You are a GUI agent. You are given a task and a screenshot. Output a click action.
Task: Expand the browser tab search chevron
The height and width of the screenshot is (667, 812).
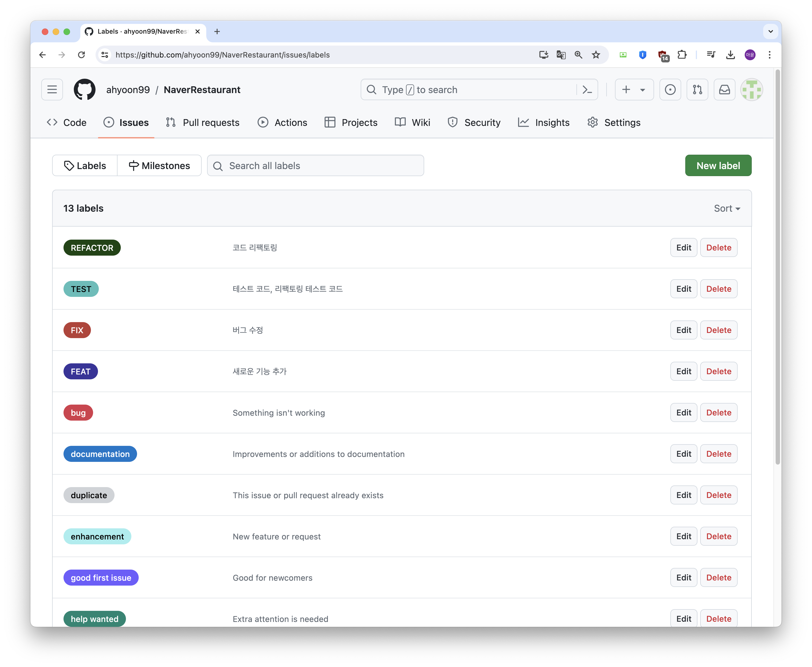[x=770, y=31]
